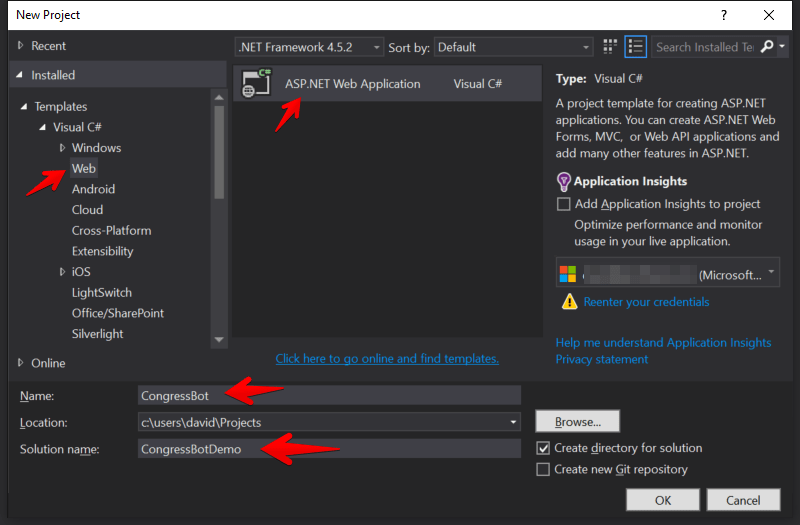The image size is (800, 525).
Task: Select ASP.NET Web Application template row
Action: 387,83
